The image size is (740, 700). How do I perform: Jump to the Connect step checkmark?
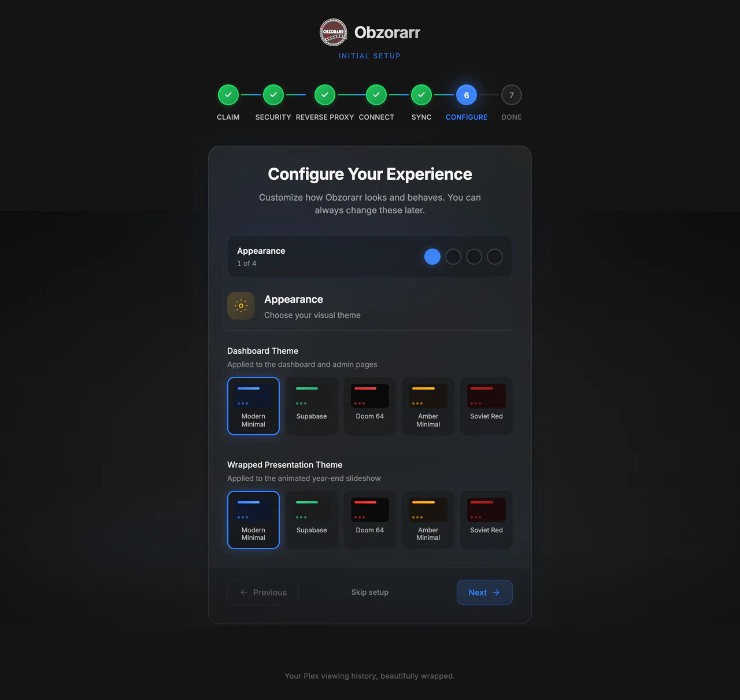tap(376, 95)
